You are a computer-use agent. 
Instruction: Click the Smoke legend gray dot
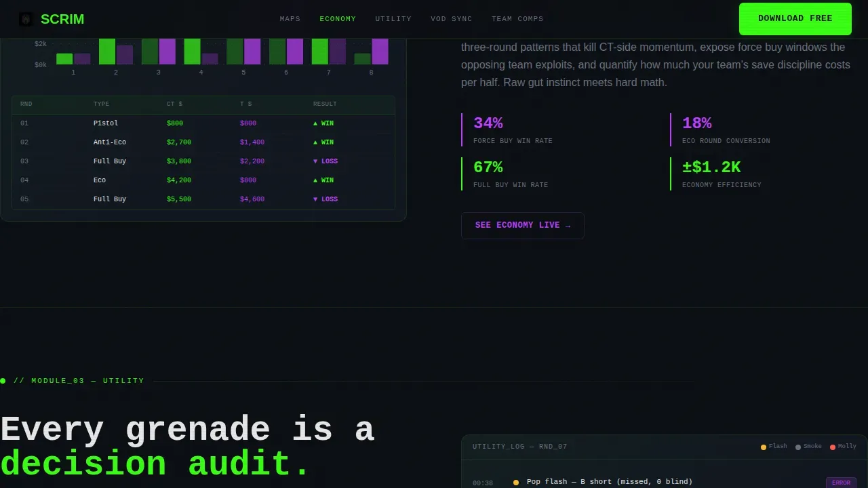click(798, 447)
